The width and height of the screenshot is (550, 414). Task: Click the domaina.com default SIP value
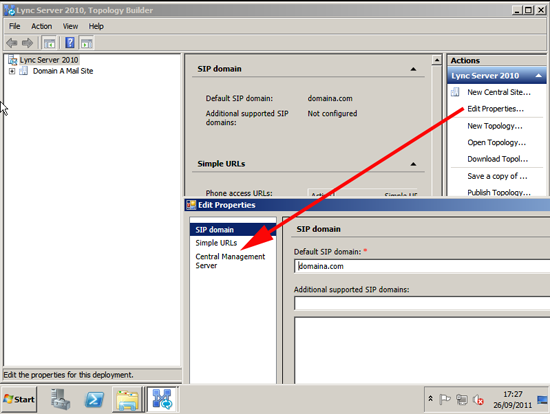click(x=330, y=99)
